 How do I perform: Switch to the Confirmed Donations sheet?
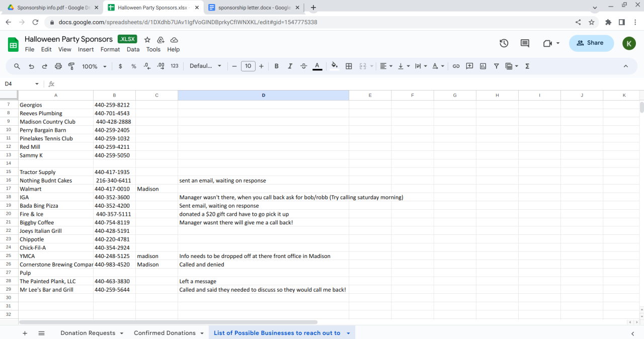[x=165, y=333]
